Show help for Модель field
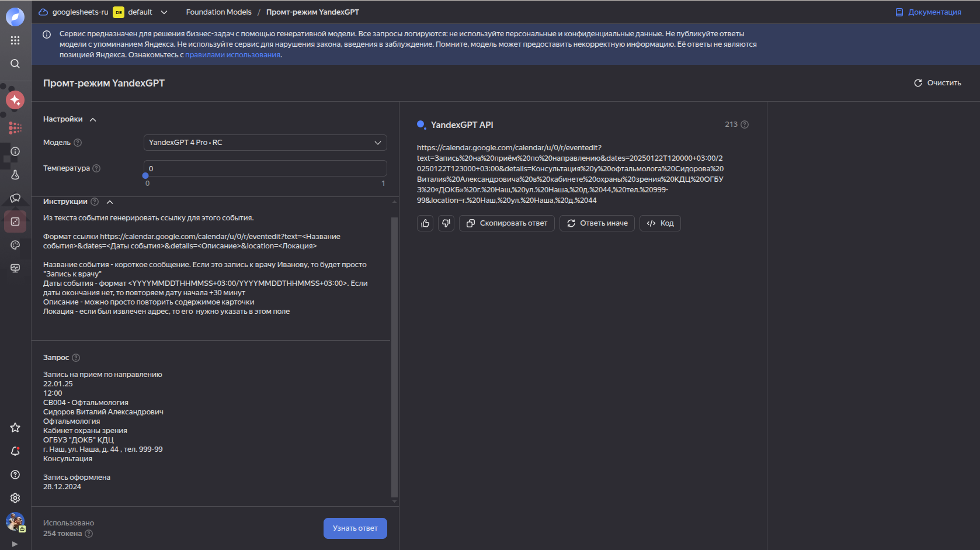This screenshot has height=550, width=980. pos(78,143)
